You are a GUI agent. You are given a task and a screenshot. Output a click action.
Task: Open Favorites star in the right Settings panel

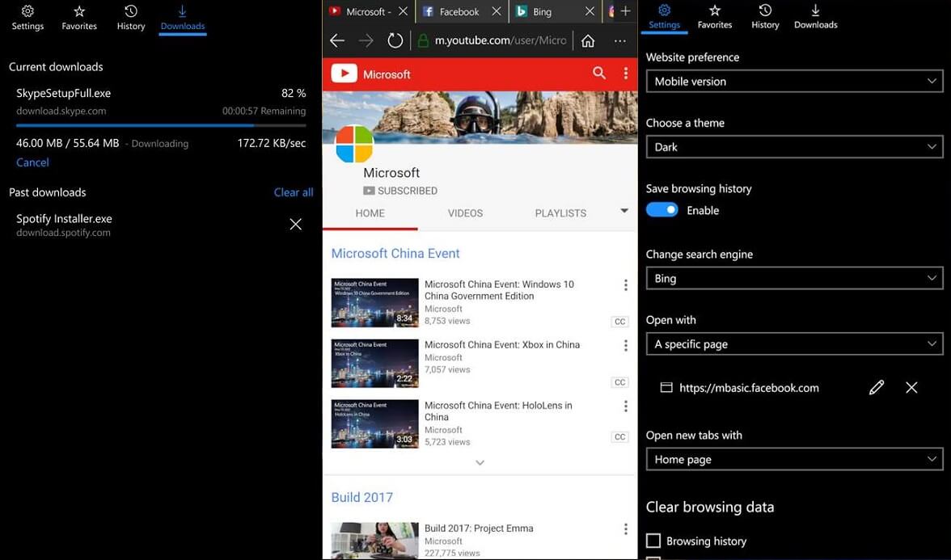pyautogui.click(x=715, y=17)
